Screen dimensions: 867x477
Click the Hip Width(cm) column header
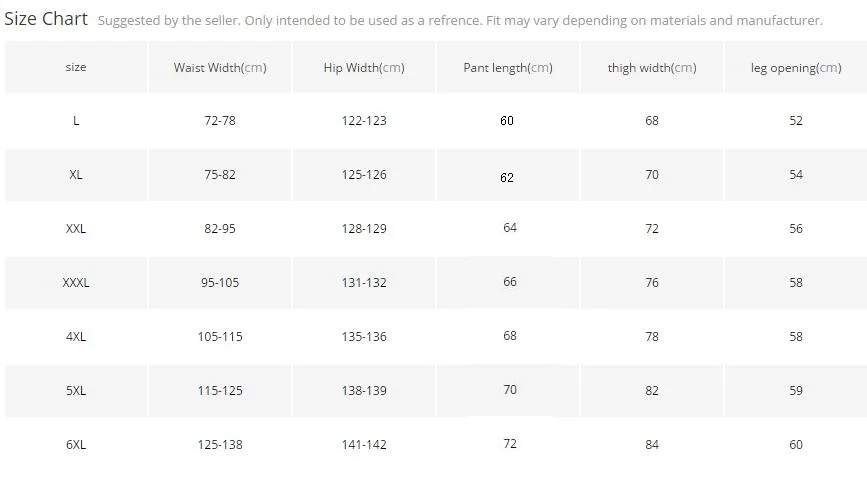point(364,67)
